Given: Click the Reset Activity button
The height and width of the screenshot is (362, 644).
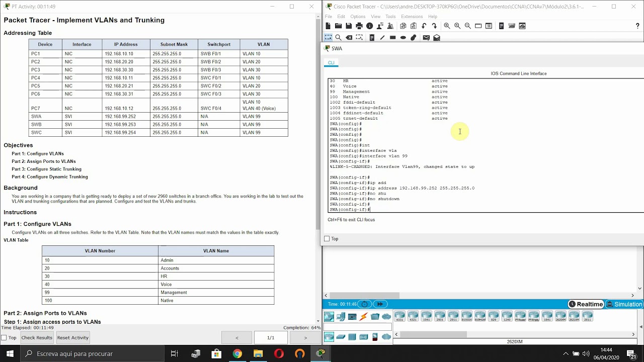Looking at the screenshot, I should (72, 338).
